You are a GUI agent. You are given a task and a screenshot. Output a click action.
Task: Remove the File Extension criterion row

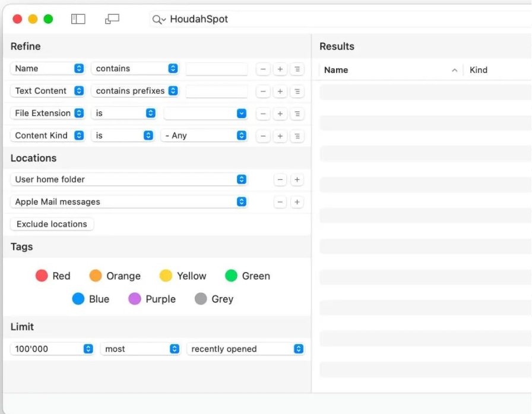click(x=263, y=114)
